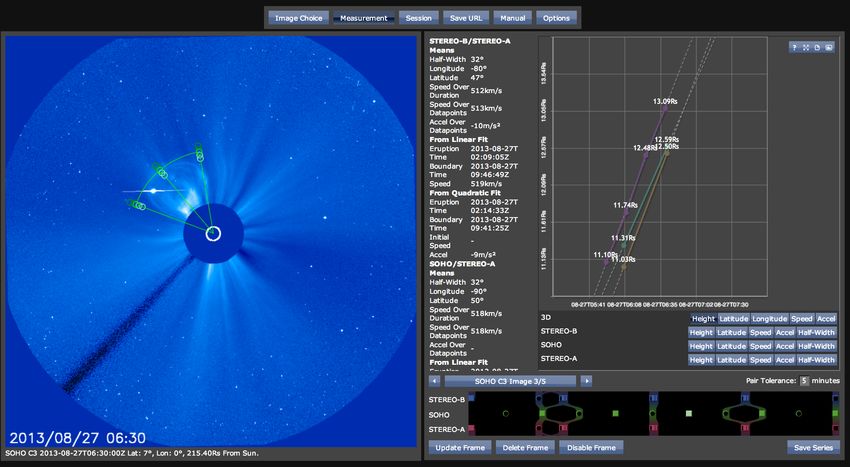This screenshot has height=467, width=850.
Task: Select leftmost blue STEREO-B timeline marker
Action: tap(471, 398)
